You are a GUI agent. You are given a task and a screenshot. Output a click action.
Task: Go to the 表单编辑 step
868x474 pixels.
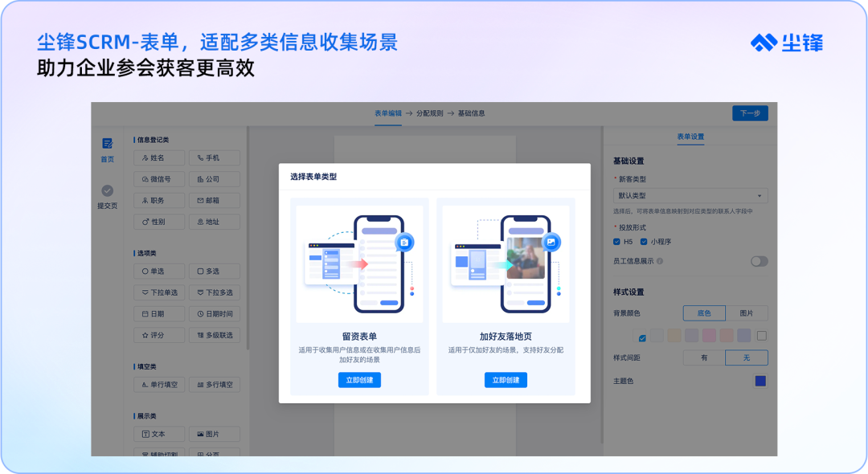(388, 113)
